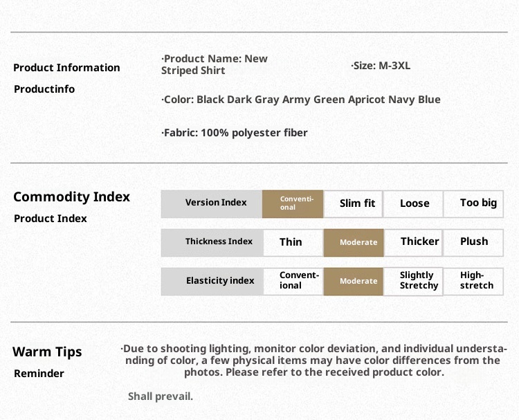
Task: Click the Size: M-3XL text
Action: (x=381, y=66)
